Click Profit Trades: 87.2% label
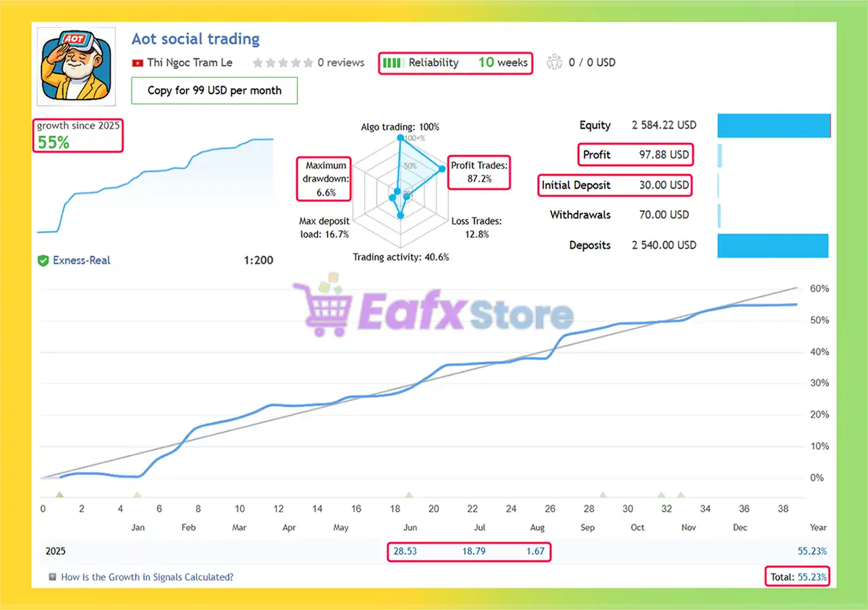 click(479, 172)
